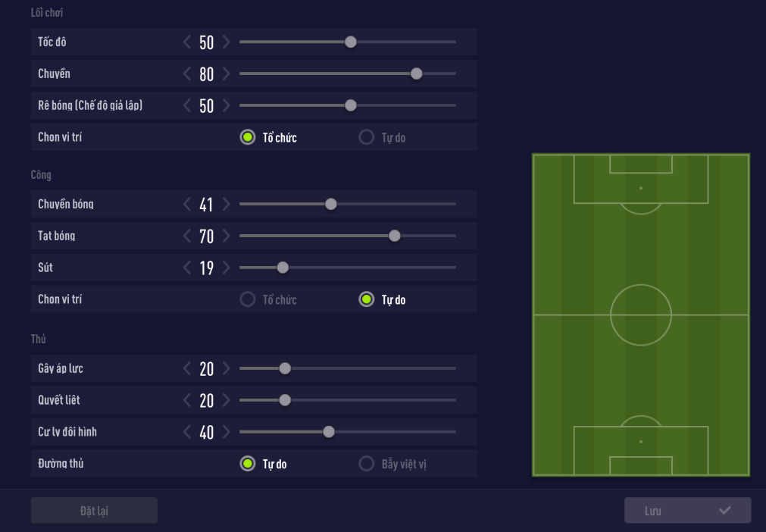The height and width of the screenshot is (532, 766).
Task: Click the center circle on pitch preview
Action: pyautogui.click(x=641, y=315)
